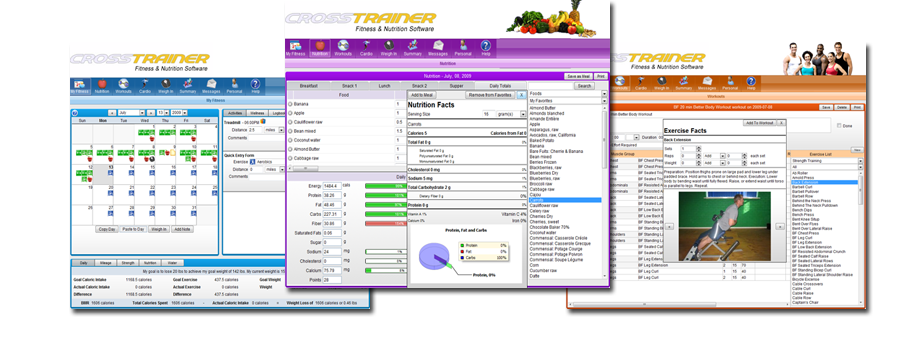The image size is (900, 360).
Task: Switch to the Daily Totals tab
Action: point(500,86)
